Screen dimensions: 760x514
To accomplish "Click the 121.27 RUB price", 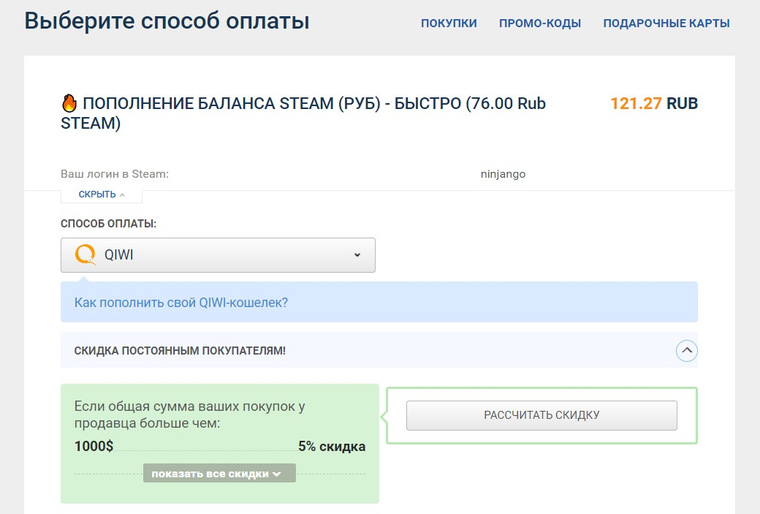I will tap(654, 103).
